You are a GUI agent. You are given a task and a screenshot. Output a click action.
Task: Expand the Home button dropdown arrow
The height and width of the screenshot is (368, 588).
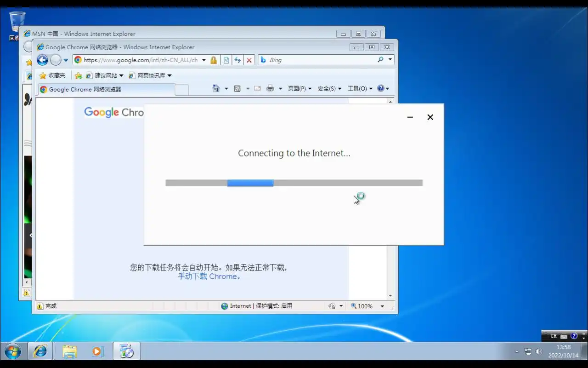click(226, 89)
